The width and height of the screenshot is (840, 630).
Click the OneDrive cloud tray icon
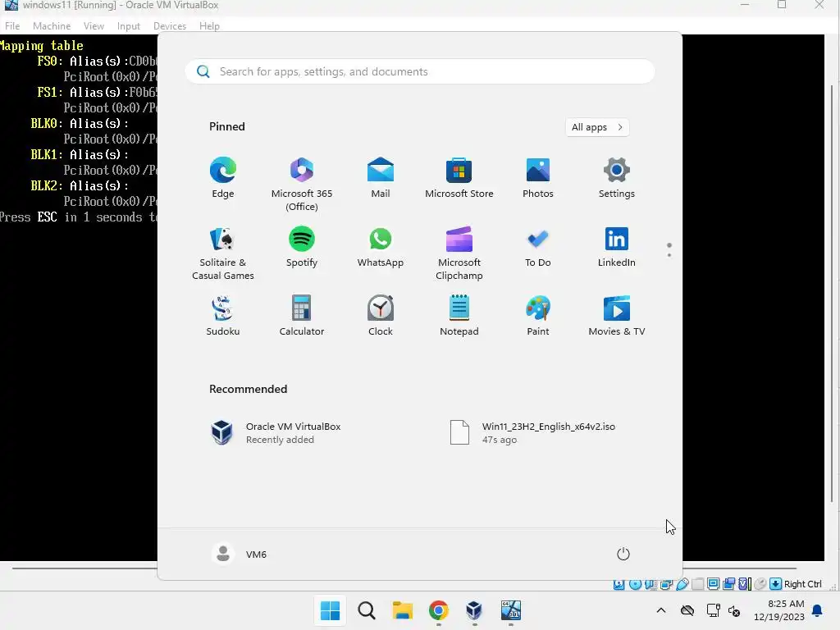click(687, 610)
